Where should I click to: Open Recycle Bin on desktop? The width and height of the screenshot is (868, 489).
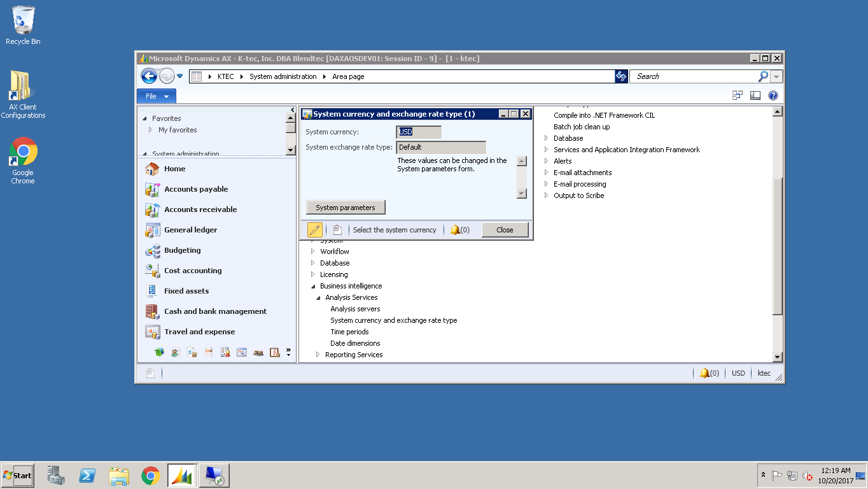tap(23, 25)
